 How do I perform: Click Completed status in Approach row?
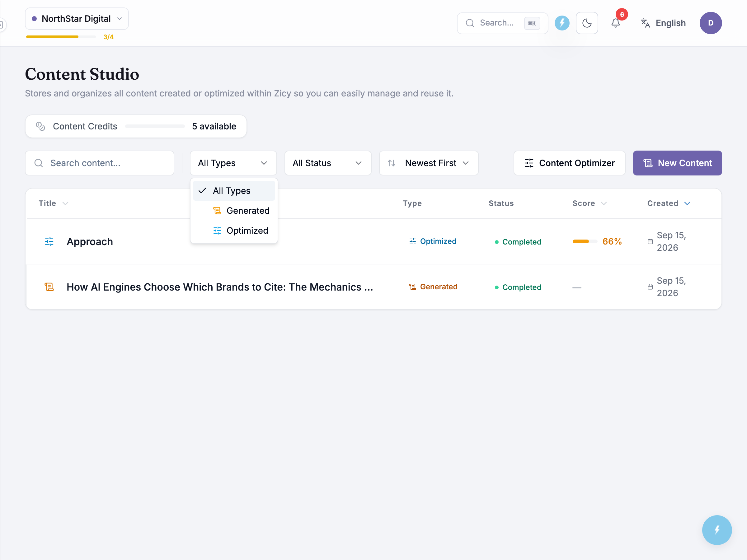point(518,242)
